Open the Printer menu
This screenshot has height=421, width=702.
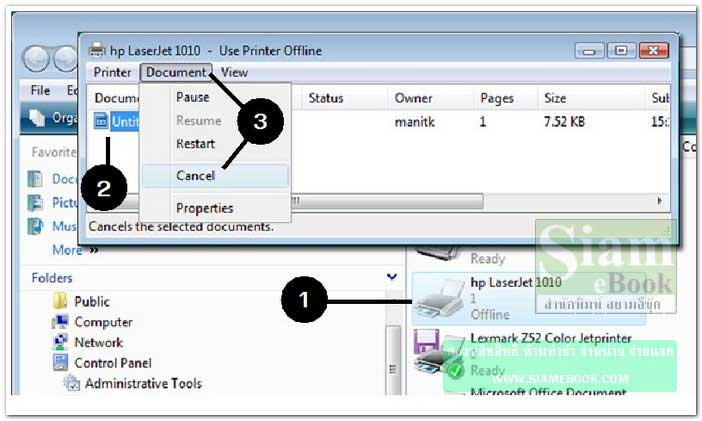pos(112,72)
